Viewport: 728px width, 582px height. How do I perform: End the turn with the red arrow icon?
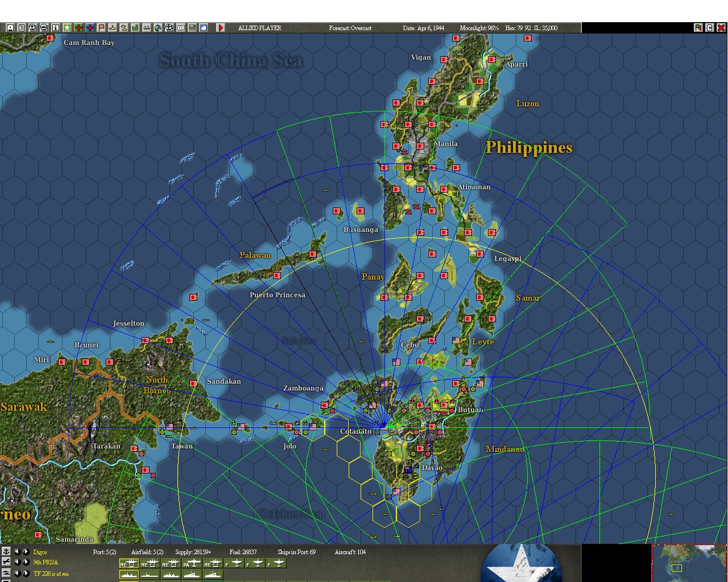click(221, 27)
